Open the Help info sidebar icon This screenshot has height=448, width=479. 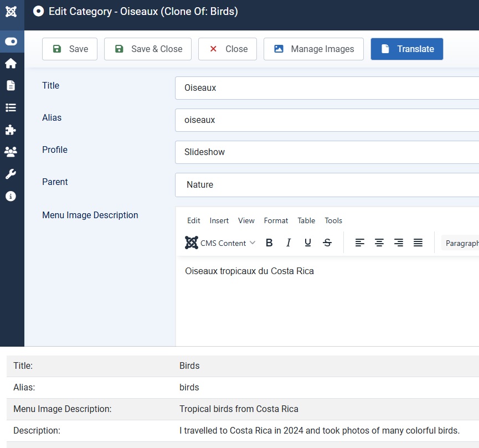point(11,196)
